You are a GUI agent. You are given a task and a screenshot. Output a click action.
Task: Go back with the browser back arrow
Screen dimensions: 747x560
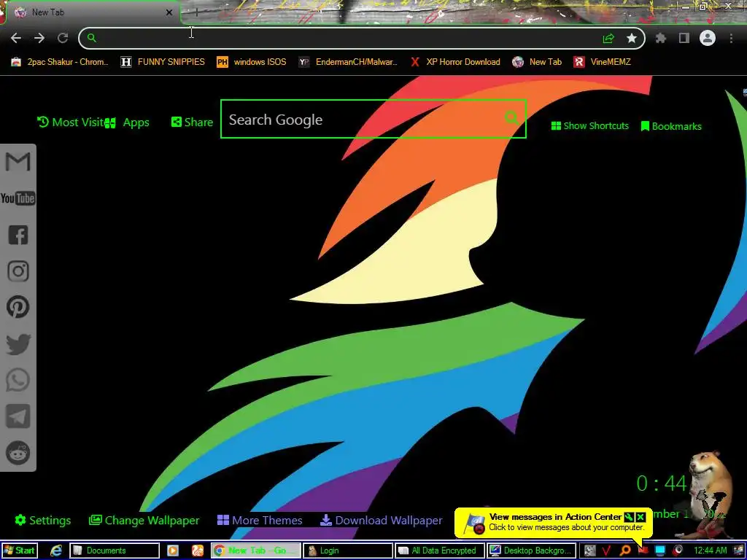pyautogui.click(x=16, y=38)
